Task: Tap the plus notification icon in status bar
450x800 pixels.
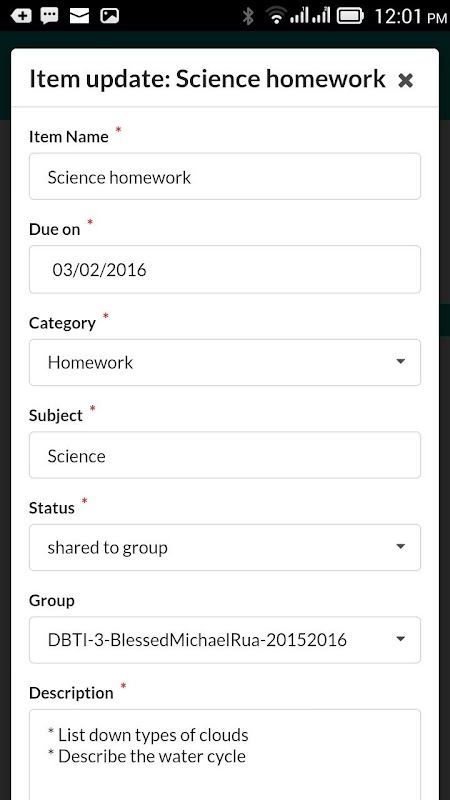Action: click(x=20, y=16)
